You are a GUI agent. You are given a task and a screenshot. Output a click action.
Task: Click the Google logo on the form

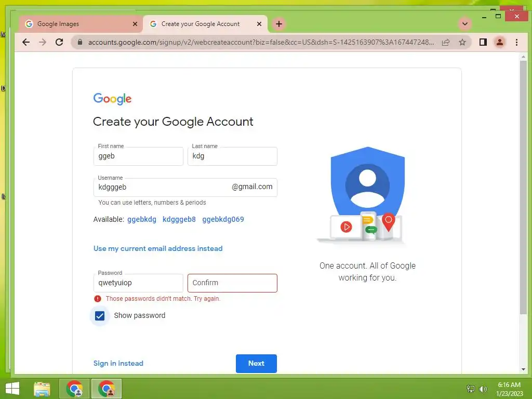112,99
